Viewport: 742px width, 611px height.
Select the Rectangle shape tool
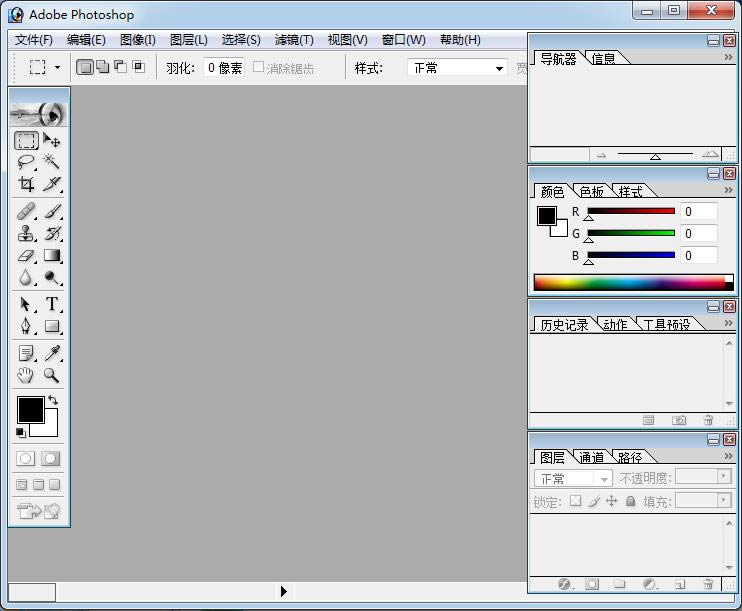point(52,326)
